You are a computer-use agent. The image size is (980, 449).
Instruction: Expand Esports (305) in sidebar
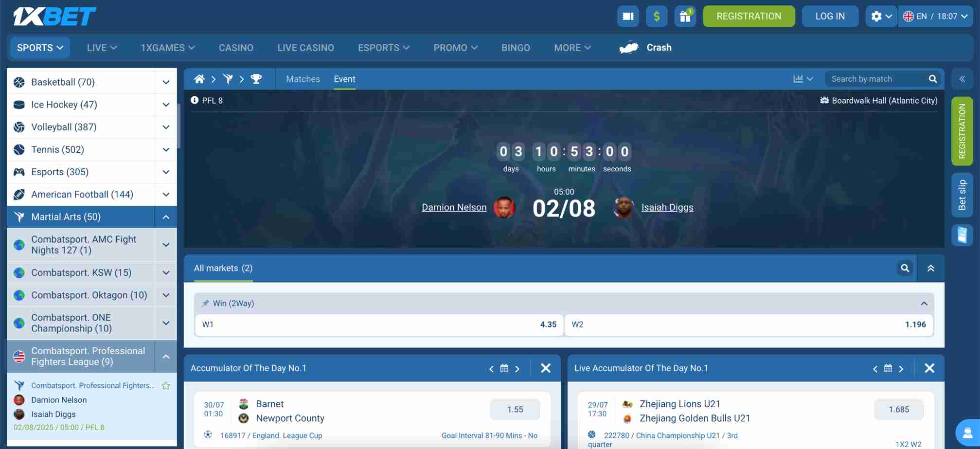[x=166, y=172]
